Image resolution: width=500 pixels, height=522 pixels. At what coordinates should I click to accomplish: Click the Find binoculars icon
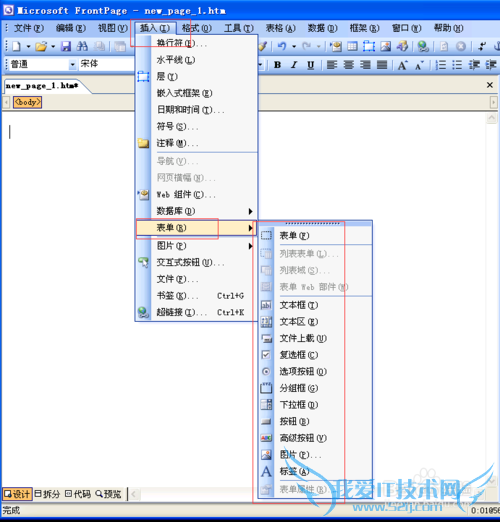tap(82, 46)
